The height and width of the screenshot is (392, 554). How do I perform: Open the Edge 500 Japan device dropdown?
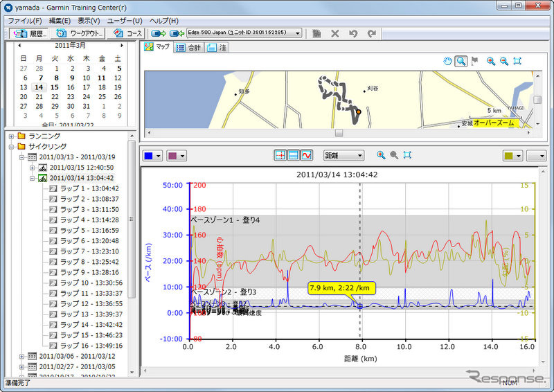tap(244, 33)
